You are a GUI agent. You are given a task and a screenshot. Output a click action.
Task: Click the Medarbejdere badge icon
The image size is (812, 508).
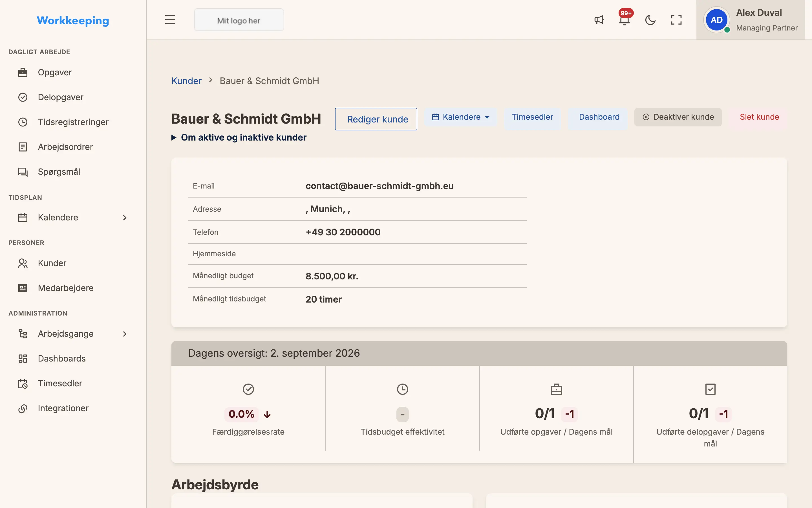click(23, 288)
